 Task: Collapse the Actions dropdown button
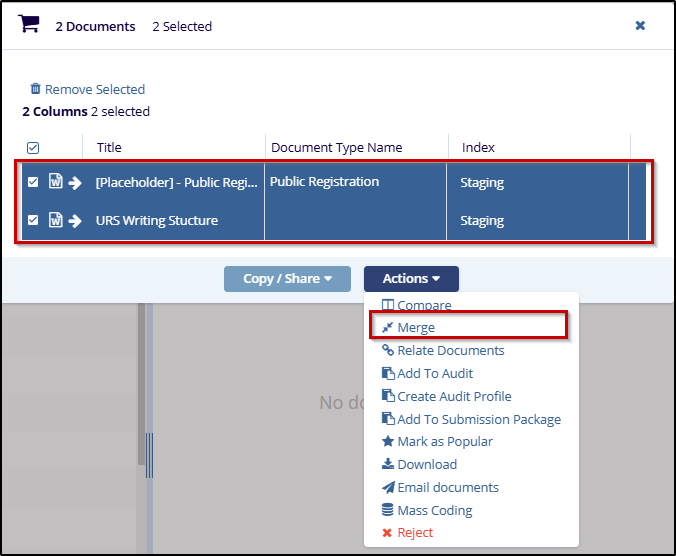pos(411,279)
